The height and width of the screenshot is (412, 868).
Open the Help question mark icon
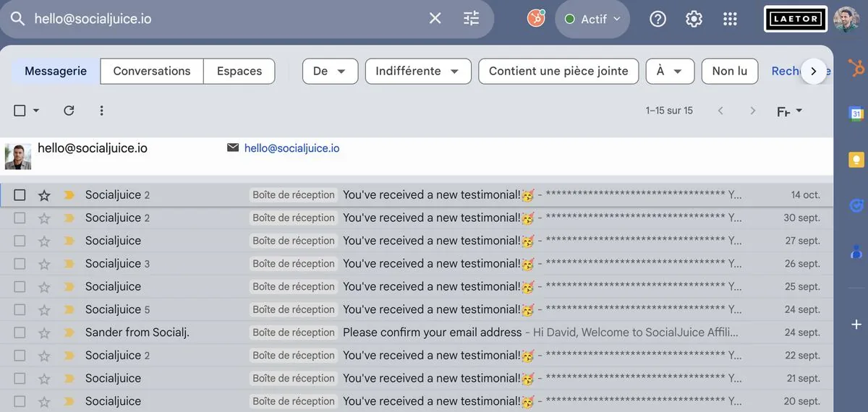(x=658, y=19)
